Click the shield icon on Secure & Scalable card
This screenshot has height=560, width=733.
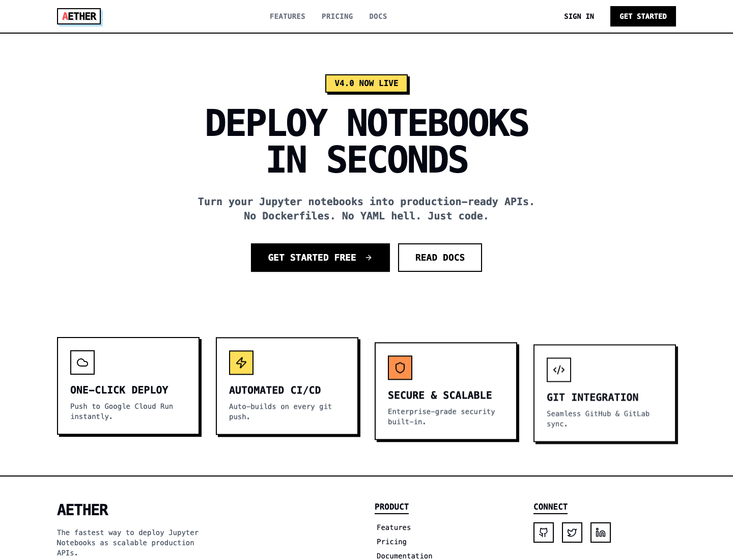(x=400, y=368)
